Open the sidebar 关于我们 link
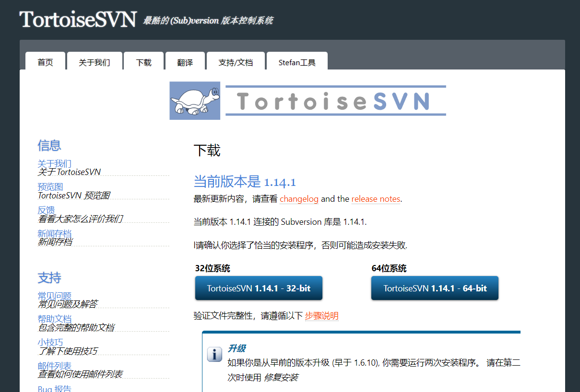Image resolution: width=580 pixels, height=392 pixels. point(55,163)
